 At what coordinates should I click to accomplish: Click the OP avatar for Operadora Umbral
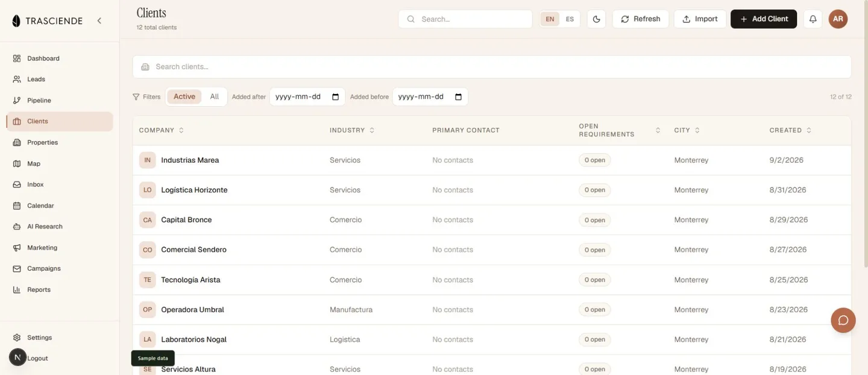[147, 309]
